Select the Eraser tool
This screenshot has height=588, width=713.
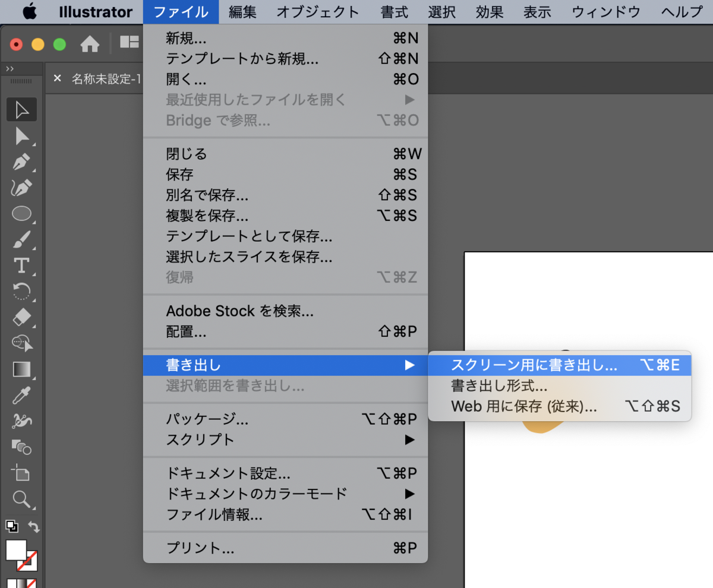click(x=21, y=317)
